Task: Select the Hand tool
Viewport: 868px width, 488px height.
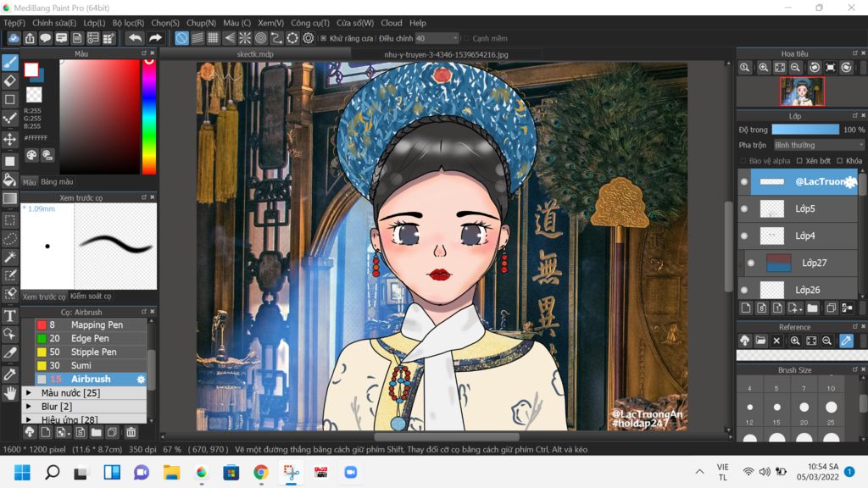Action: pos(10,393)
